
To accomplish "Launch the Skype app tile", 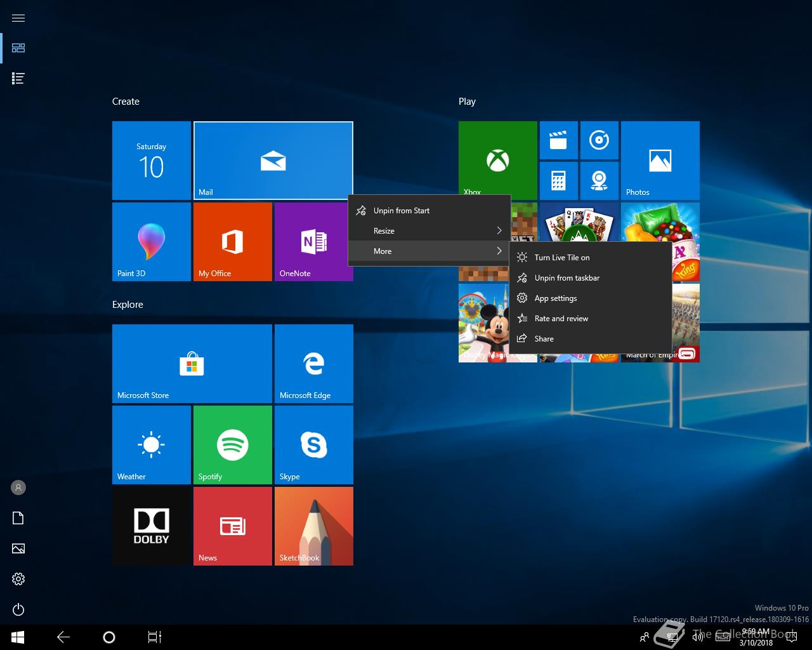I will (314, 445).
